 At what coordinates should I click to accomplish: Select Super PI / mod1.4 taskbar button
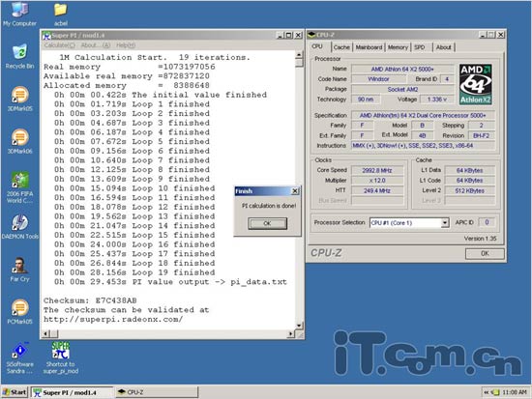pos(73,392)
